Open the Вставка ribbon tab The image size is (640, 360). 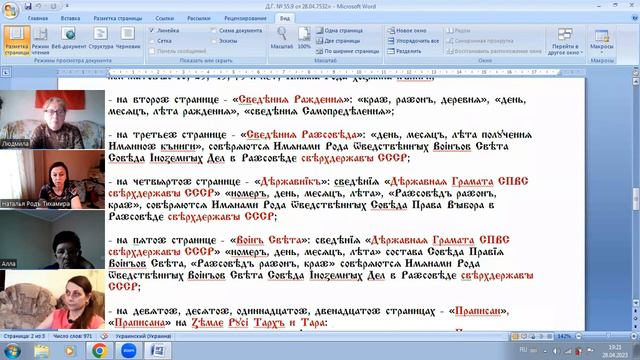[70, 18]
